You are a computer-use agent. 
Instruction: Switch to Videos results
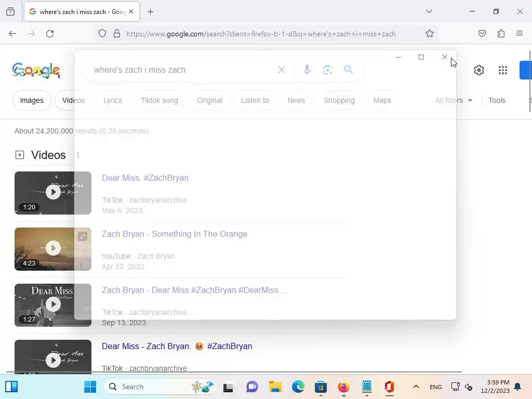73,100
